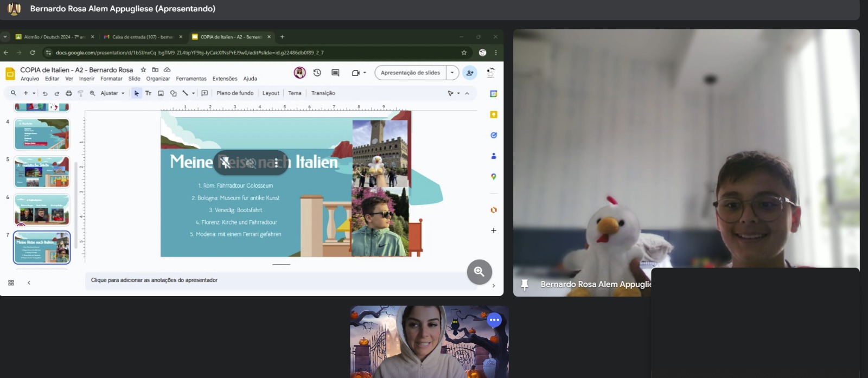Open the comments history icon
Viewport: 868px width, 378px height.
coord(335,73)
